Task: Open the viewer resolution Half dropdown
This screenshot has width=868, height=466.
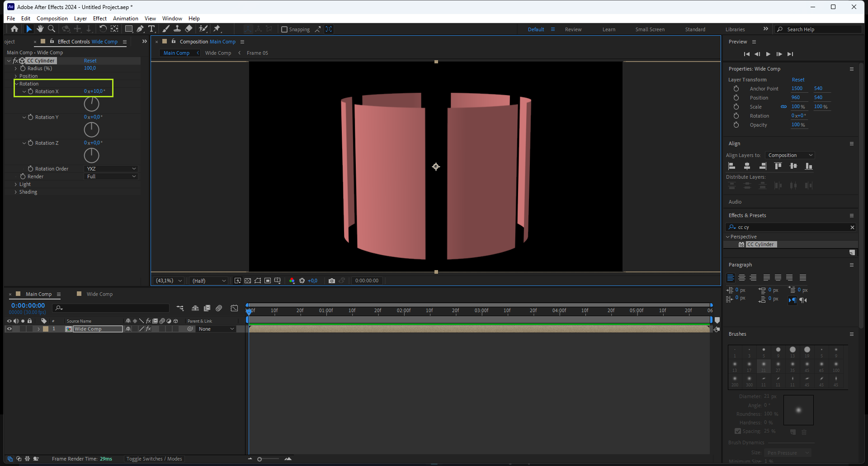Action: click(208, 281)
